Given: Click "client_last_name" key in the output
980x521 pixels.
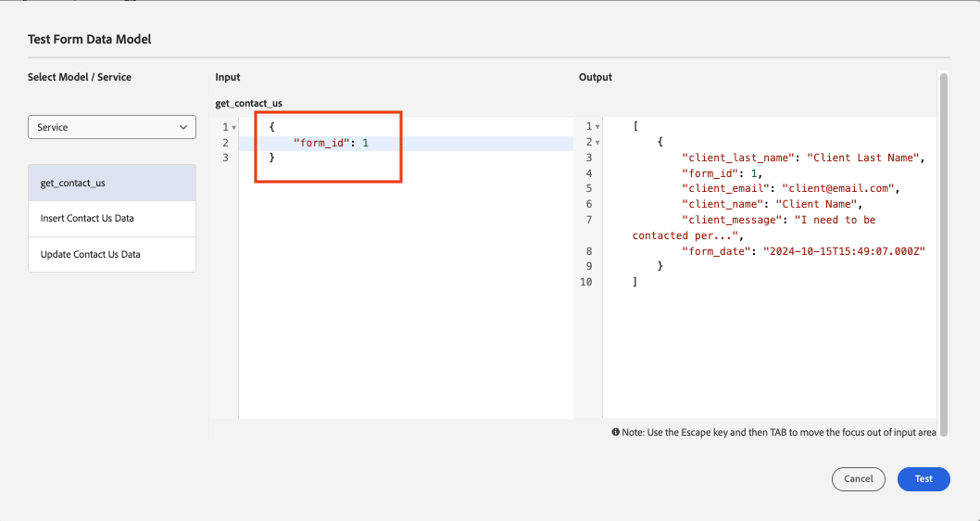Looking at the screenshot, I should pyautogui.click(x=737, y=159).
